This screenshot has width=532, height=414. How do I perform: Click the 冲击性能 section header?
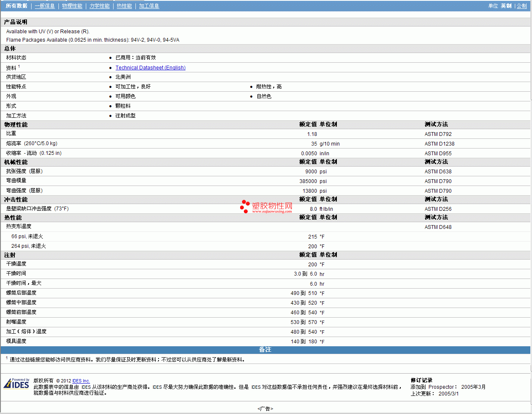(x=16, y=199)
